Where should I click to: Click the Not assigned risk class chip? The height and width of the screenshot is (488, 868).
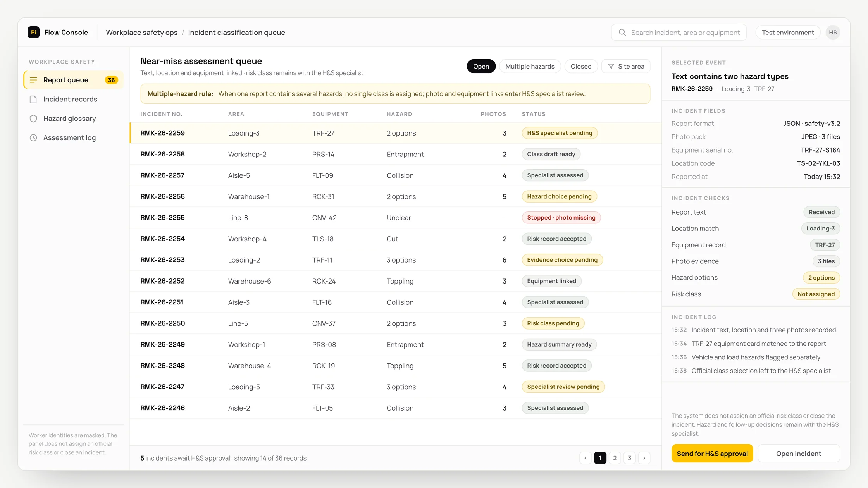pyautogui.click(x=816, y=294)
